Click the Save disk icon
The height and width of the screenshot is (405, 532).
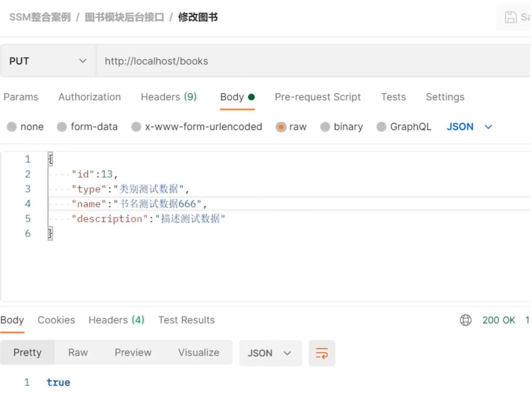tap(511, 17)
